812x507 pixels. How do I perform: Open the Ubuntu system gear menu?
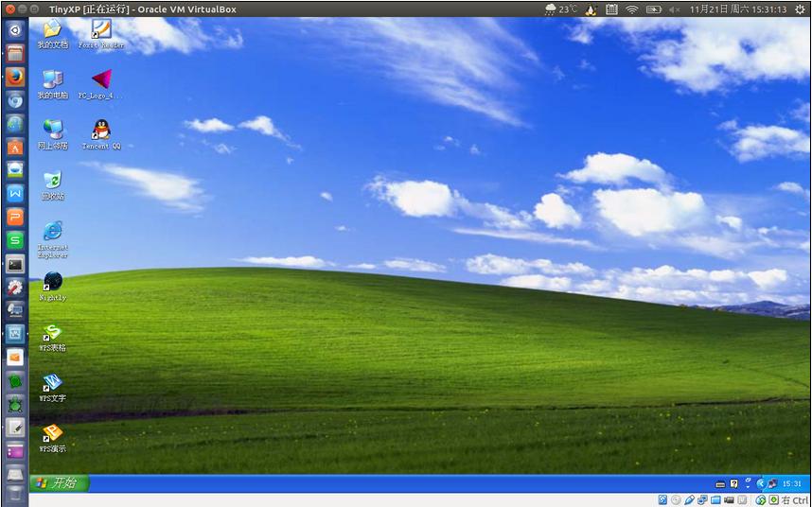tap(800, 9)
